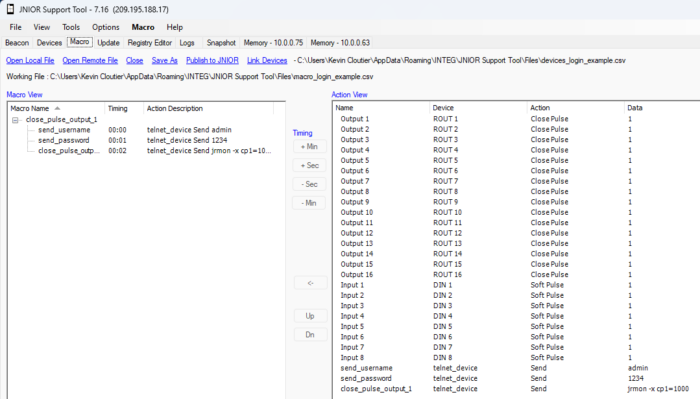The width and height of the screenshot is (700, 399).
Task: Click the Link Devices link
Action: (267, 60)
